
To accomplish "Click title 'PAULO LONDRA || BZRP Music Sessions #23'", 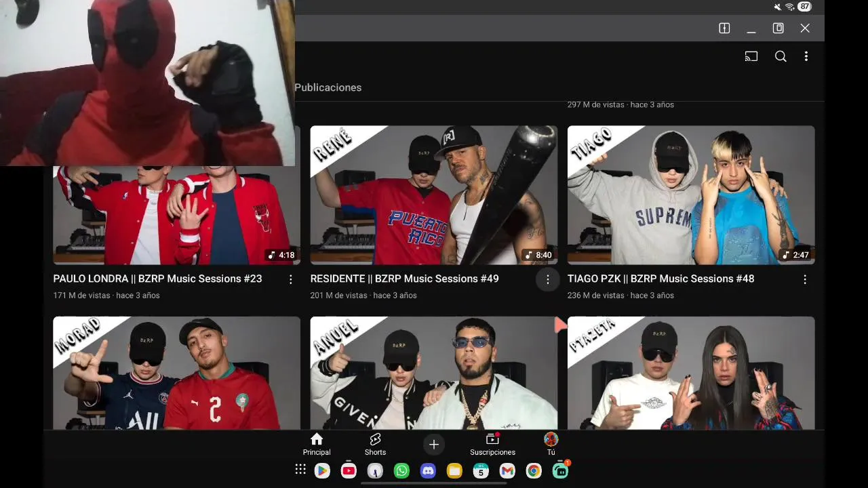I will [x=158, y=279].
